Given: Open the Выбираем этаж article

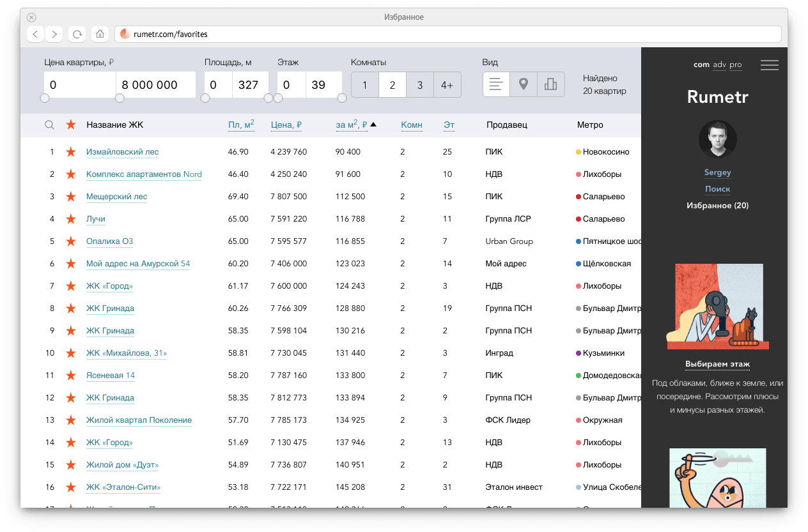Looking at the screenshot, I should 717,365.
